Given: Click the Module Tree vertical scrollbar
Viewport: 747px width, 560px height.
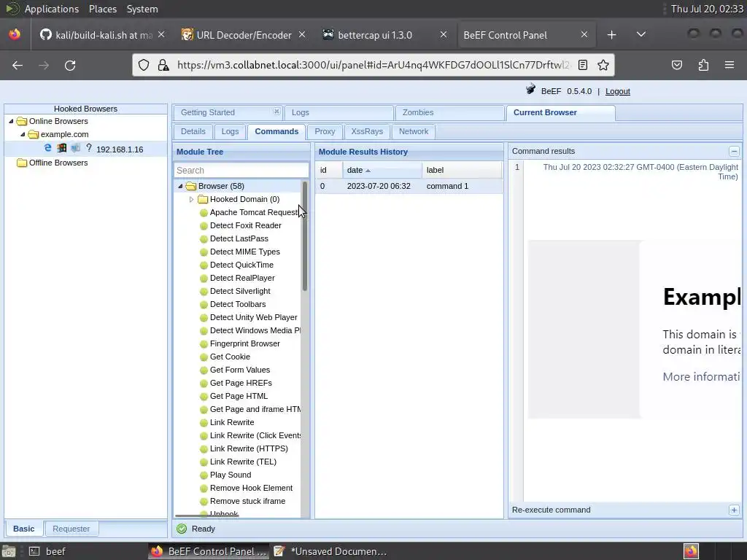Looking at the screenshot, I should [305, 236].
